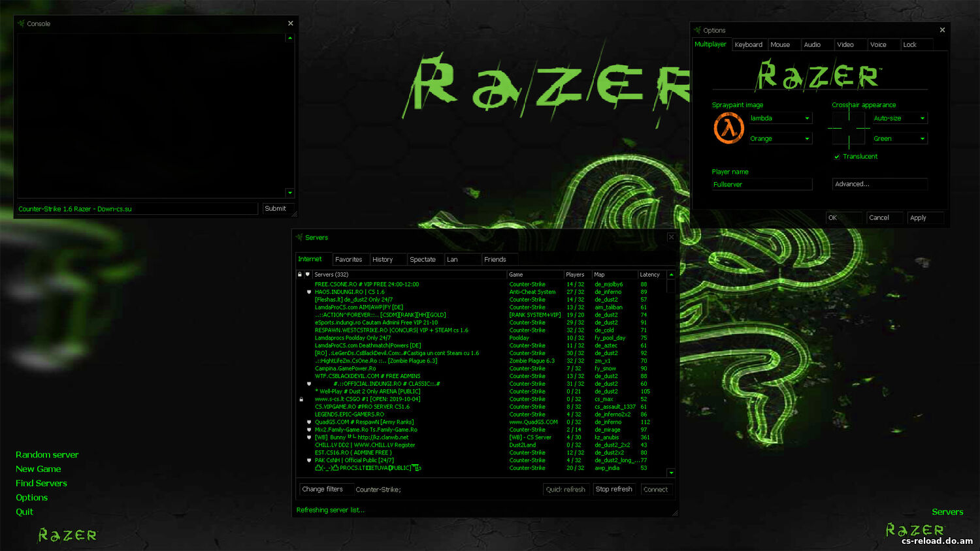980x551 pixels.
Task: Click shield icon beside QuadGS.COM server
Action: (x=309, y=422)
